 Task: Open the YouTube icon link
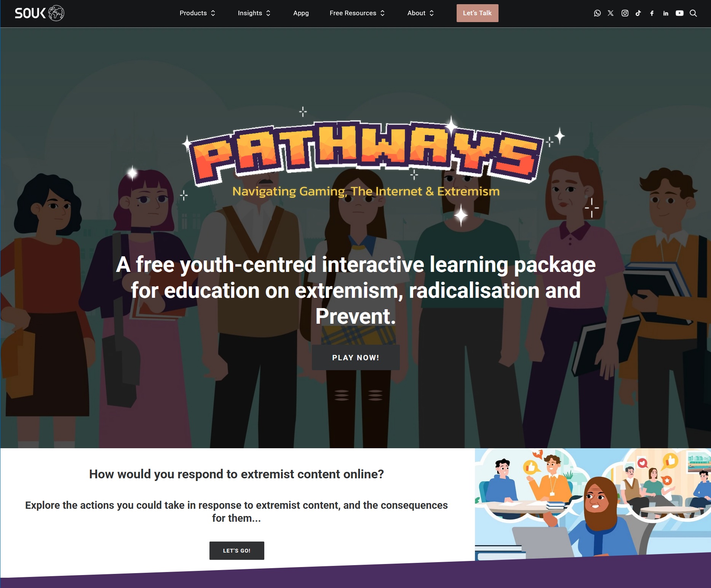point(679,13)
